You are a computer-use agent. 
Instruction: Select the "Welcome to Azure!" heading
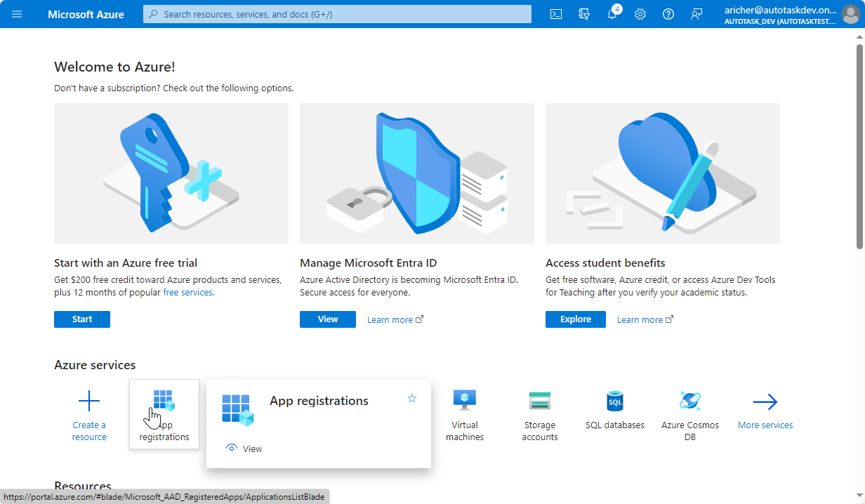pos(114,67)
